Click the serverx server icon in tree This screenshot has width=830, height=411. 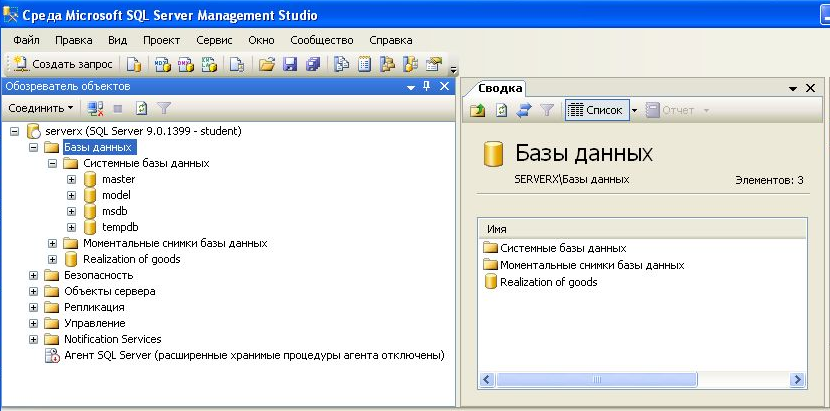pyautogui.click(x=34, y=131)
